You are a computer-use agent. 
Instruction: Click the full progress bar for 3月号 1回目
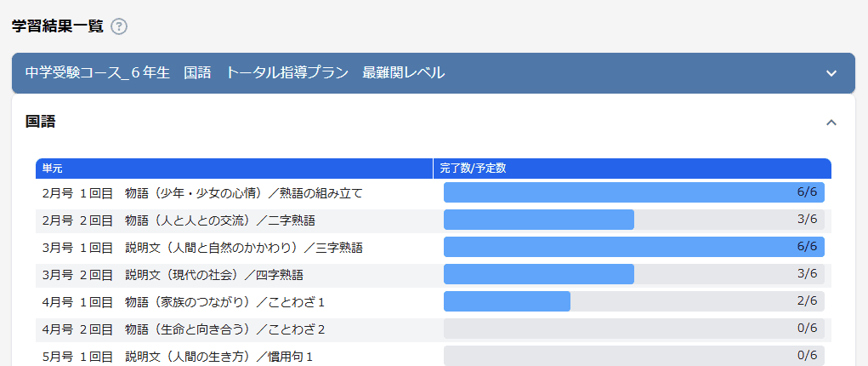pyautogui.click(x=633, y=247)
